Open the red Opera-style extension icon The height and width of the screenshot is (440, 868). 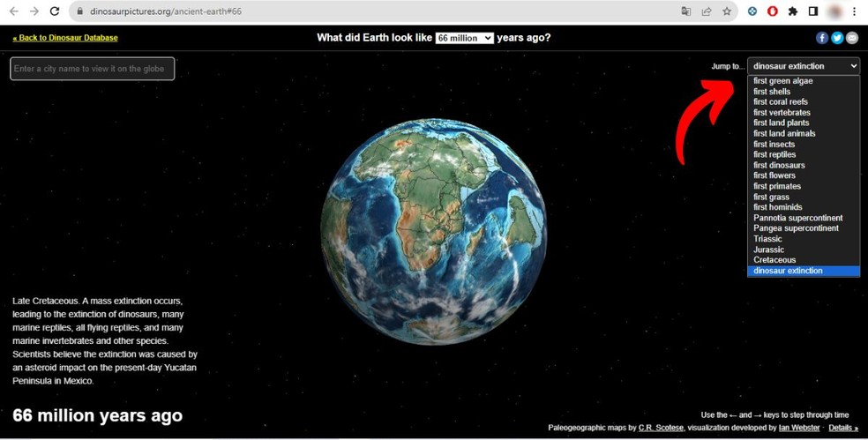(x=772, y=11)
